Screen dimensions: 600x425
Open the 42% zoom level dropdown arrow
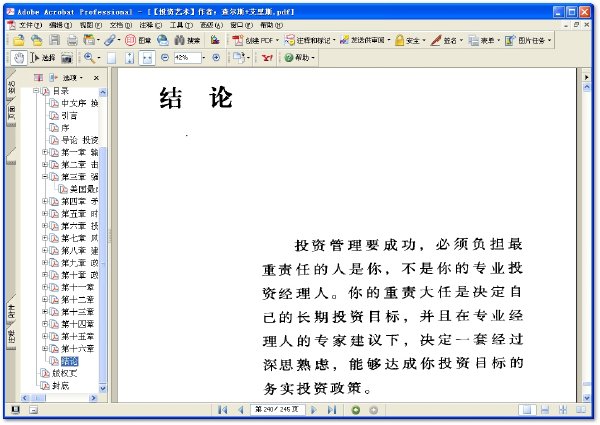tap(204, 58)
